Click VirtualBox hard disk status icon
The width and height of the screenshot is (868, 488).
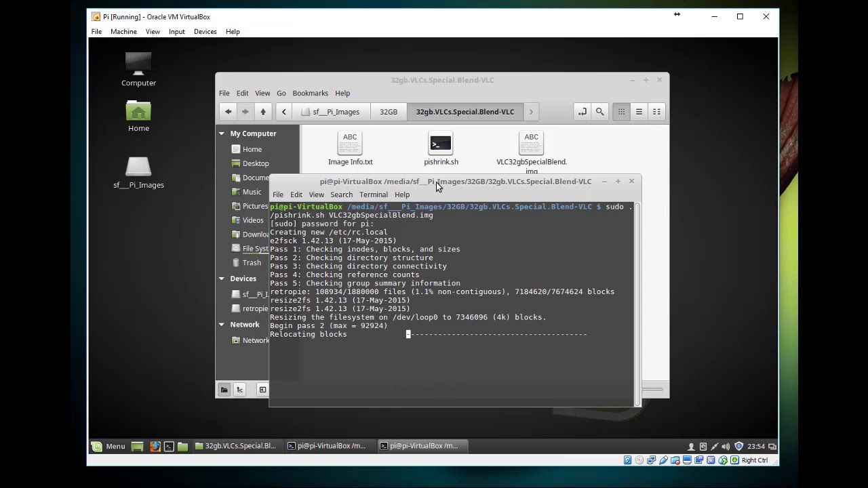click(x=628, y=460)
